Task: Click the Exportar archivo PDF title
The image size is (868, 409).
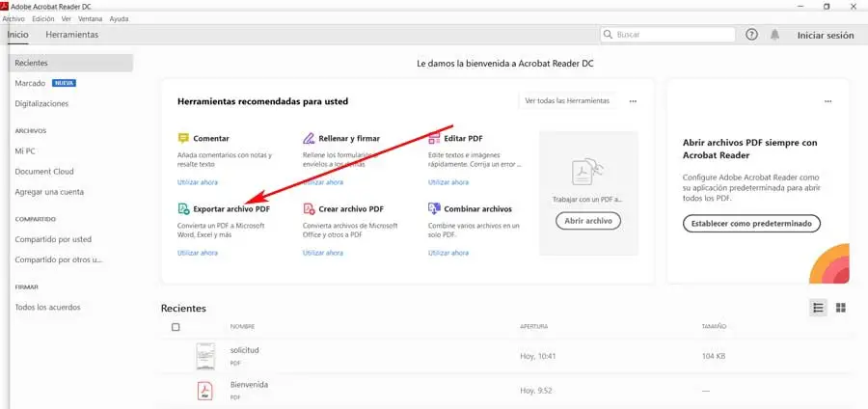Action: [x=231, y=209]
